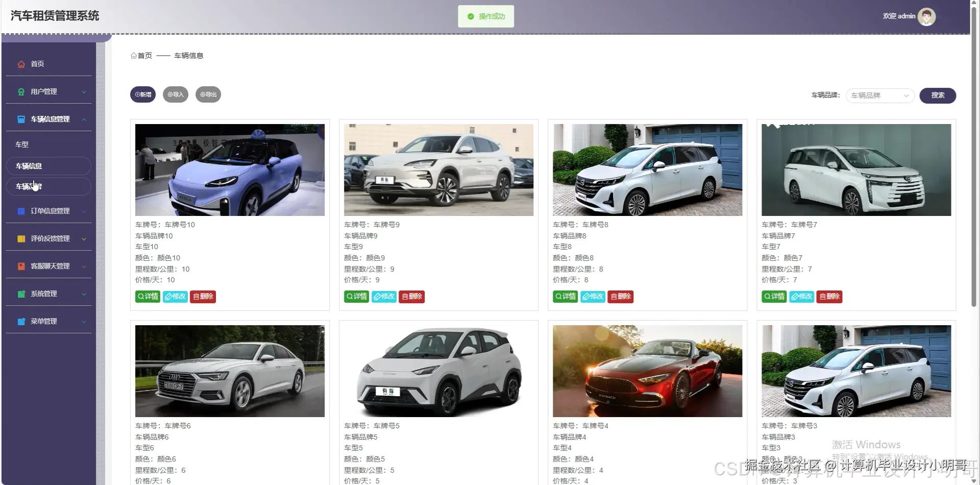Image resolution: width=980 pixels, height=485 pixels.
Task: Click 删除 for 车牌号9
Action: click(411, 297)
